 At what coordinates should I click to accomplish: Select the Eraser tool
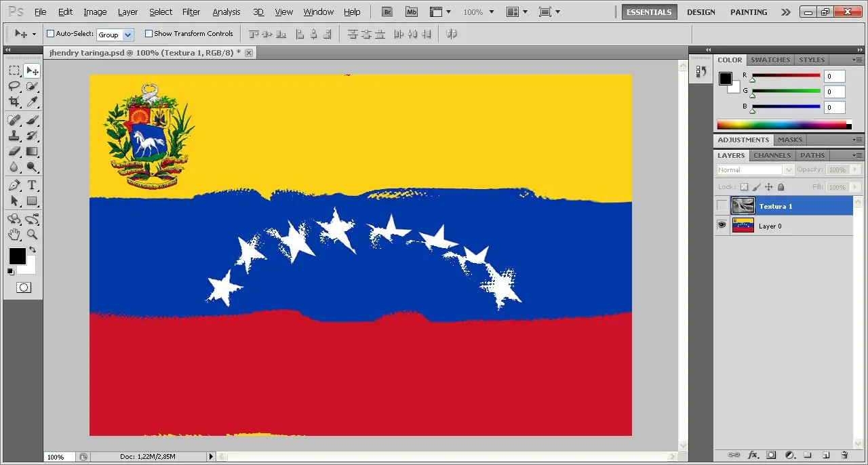point(14,151)
